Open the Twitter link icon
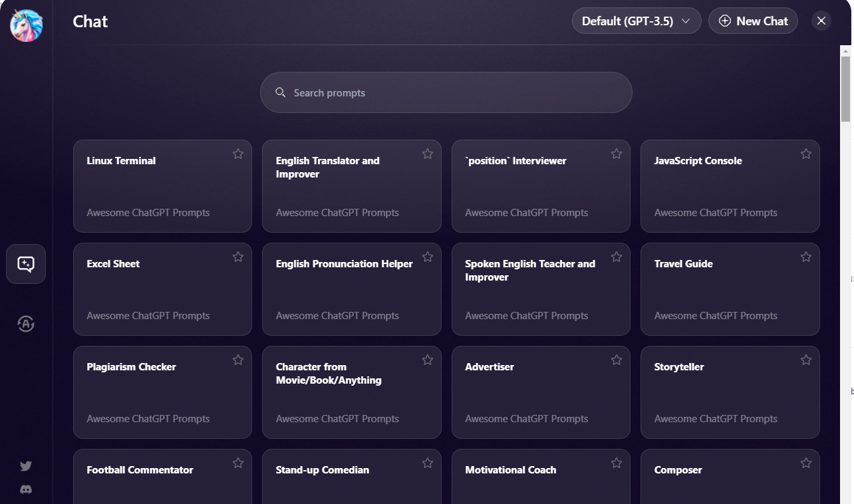The height and width of the screenshot is (504, 854). click(x=26, y=466)
